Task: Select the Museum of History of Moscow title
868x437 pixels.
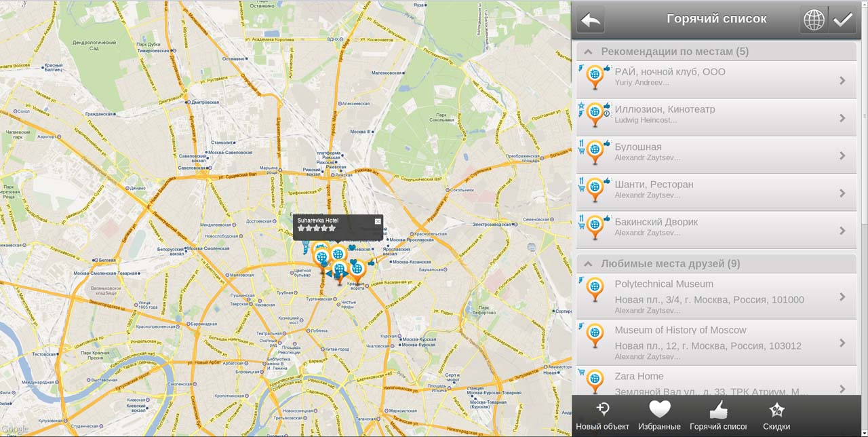Action: coord(680,330)
